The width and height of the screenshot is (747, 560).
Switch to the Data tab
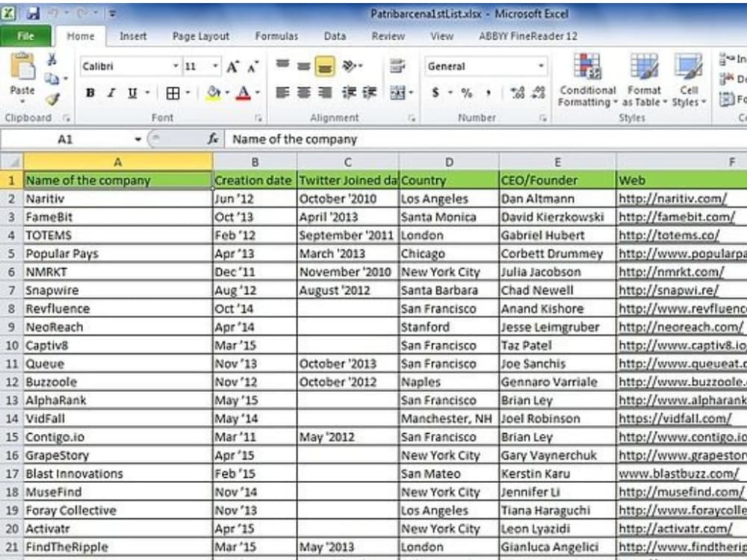[x=335, y=36]
